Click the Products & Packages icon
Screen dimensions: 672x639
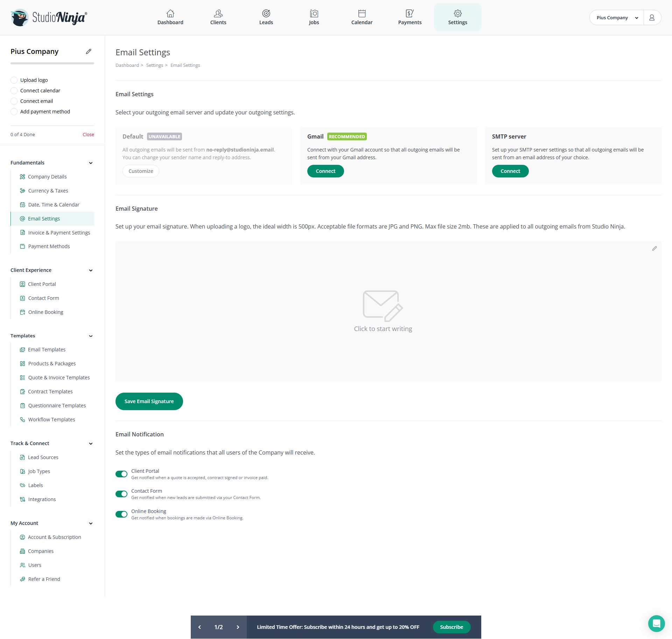(22, 364)
